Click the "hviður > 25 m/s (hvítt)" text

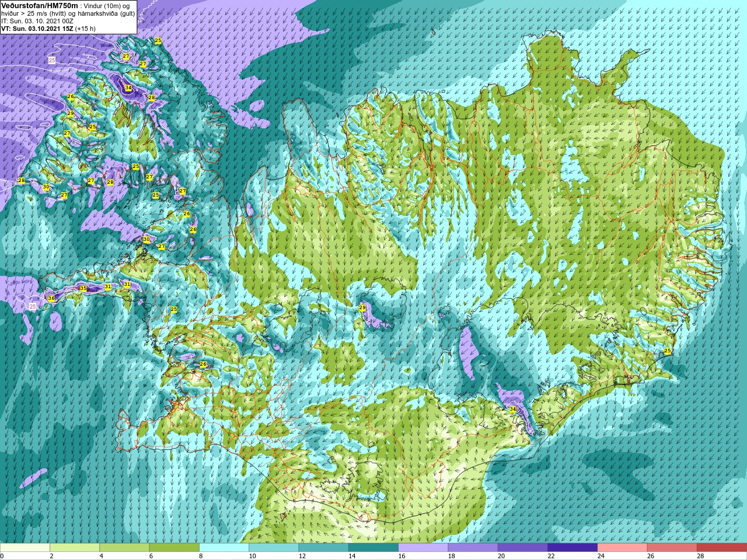(x=37, y=13)
